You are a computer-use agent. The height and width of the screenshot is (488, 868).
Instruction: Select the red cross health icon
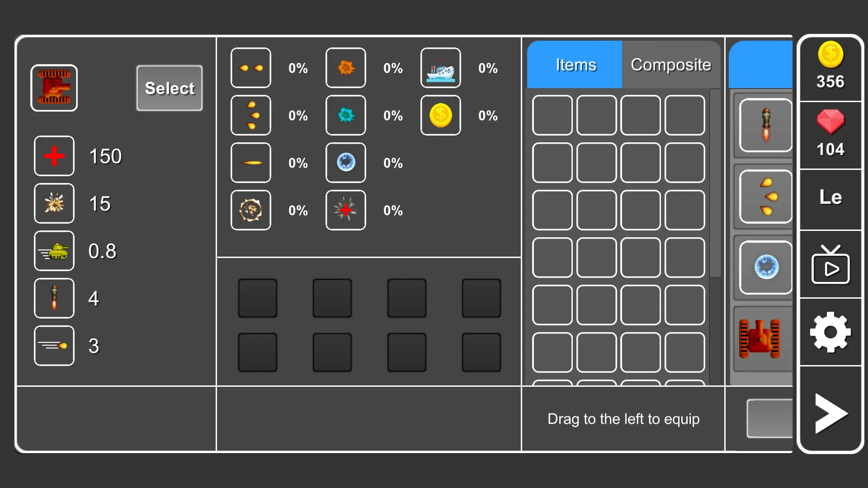pos(54,156)
